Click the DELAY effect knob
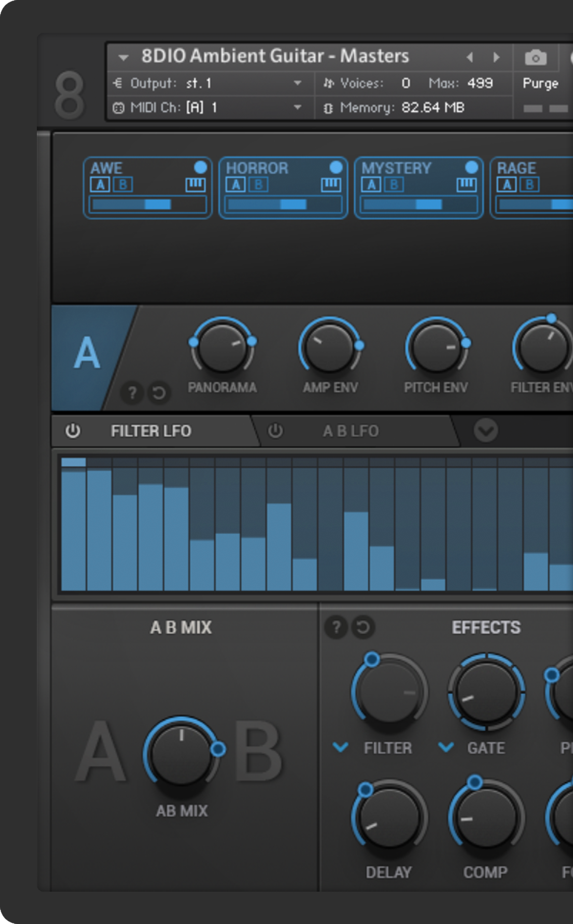This screenshot has height=924, width=573. (x=389, y=817)
